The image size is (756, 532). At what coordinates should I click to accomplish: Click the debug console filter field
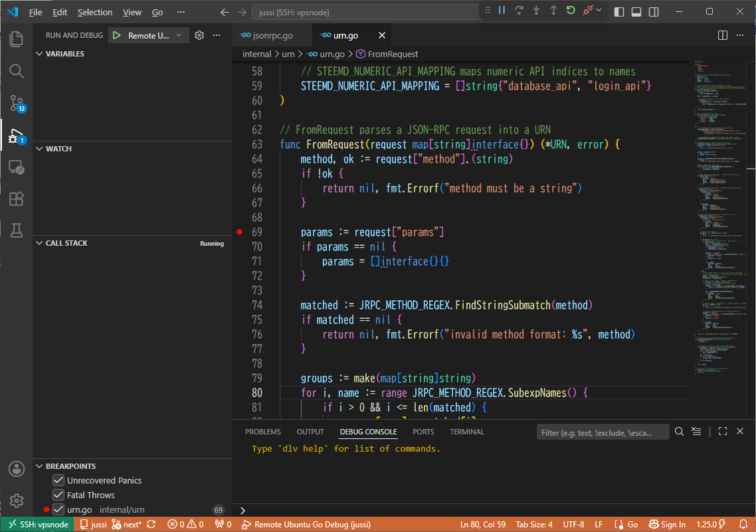tap(603, 432)
